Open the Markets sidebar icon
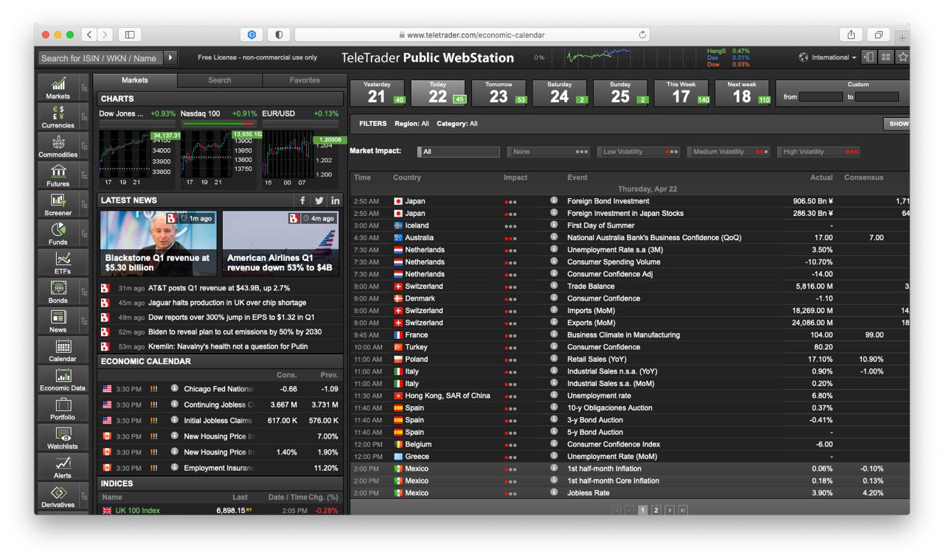The image size is (944, 560). click(x=58, y=87)
